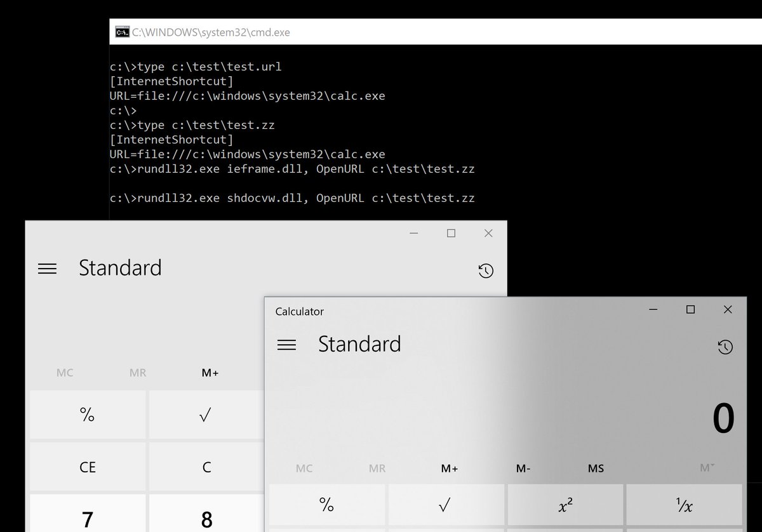
Task: Click the rundll32 ieframe.dll command line
Action: click(292, 169)
